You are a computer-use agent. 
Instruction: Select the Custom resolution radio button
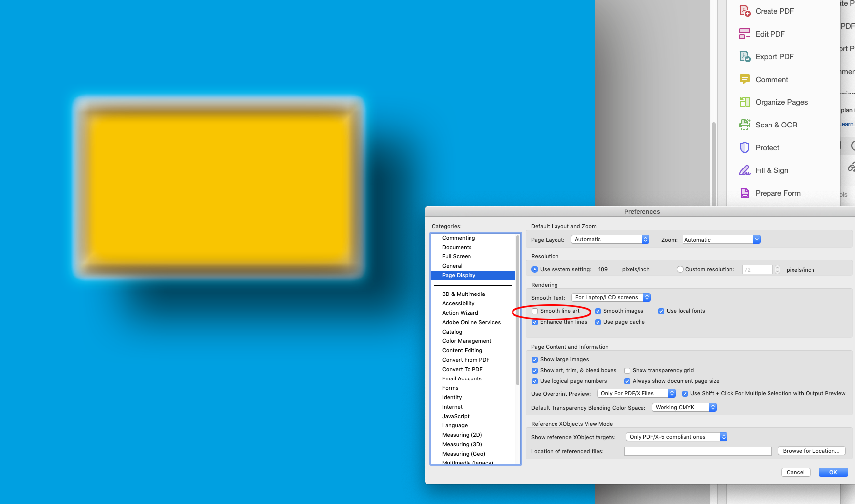[x=680, y=269]
